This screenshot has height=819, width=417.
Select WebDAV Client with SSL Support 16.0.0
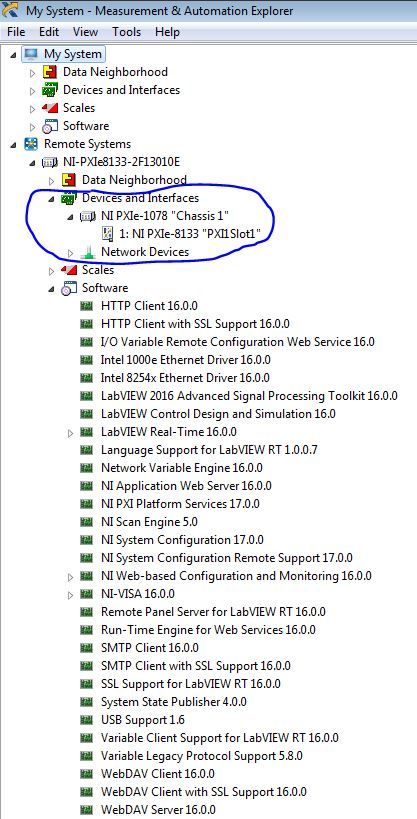[203, 793]
